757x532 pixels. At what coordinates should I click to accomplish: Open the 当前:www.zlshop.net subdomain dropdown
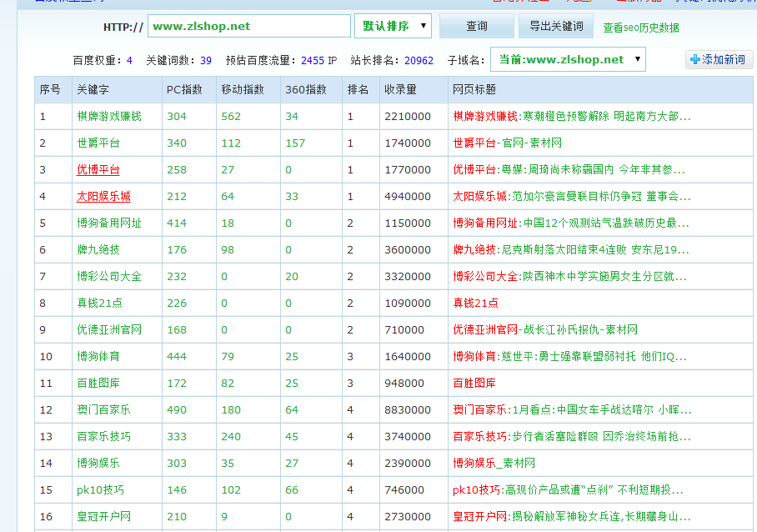pos(568,59)
